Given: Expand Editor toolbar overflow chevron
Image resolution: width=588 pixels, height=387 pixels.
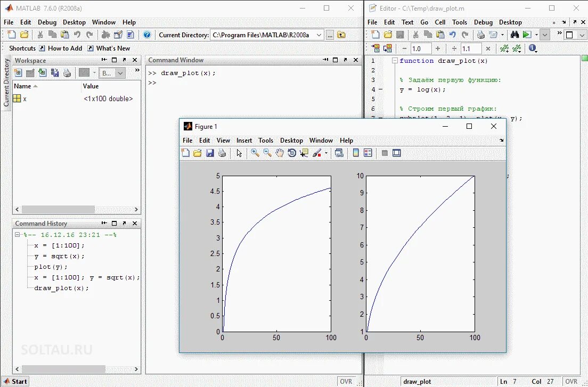Looking at the screenshot, I should tap(559, 33).
